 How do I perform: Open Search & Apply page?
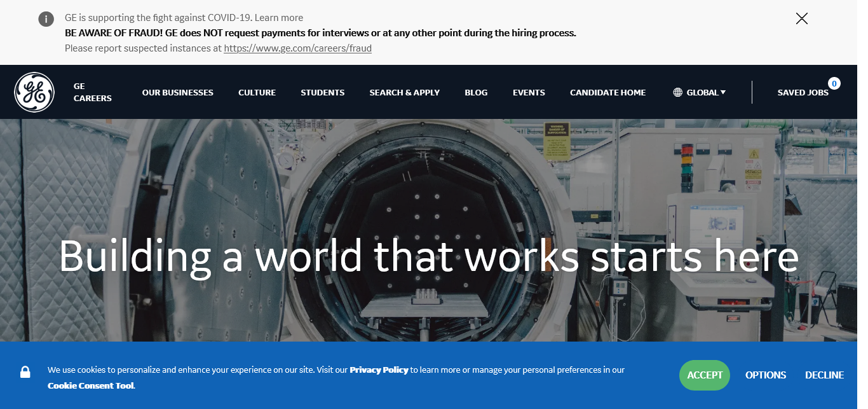coord(404,93)
